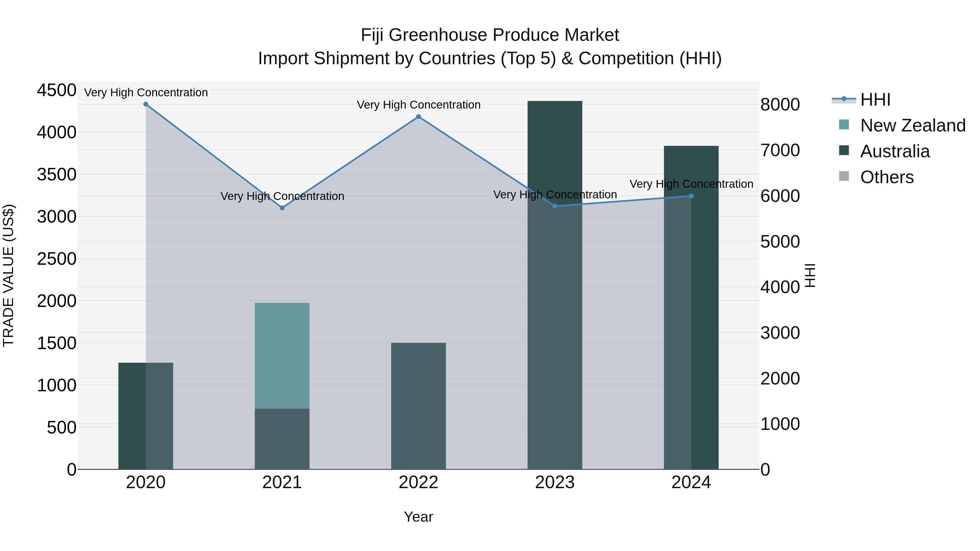980x551 pixels.
Task: Click the Fiji Greenhouse Produce Market title
Action: [490, 35]
